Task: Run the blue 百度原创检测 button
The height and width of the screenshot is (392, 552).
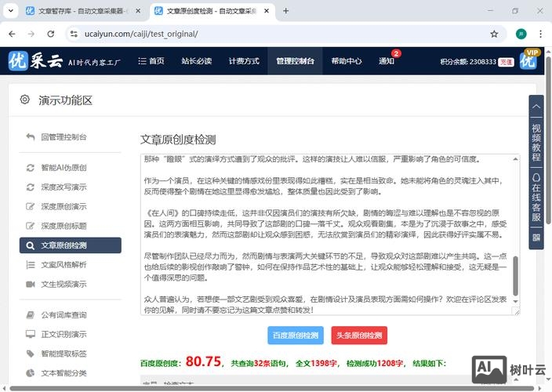Action: (296, 336)
